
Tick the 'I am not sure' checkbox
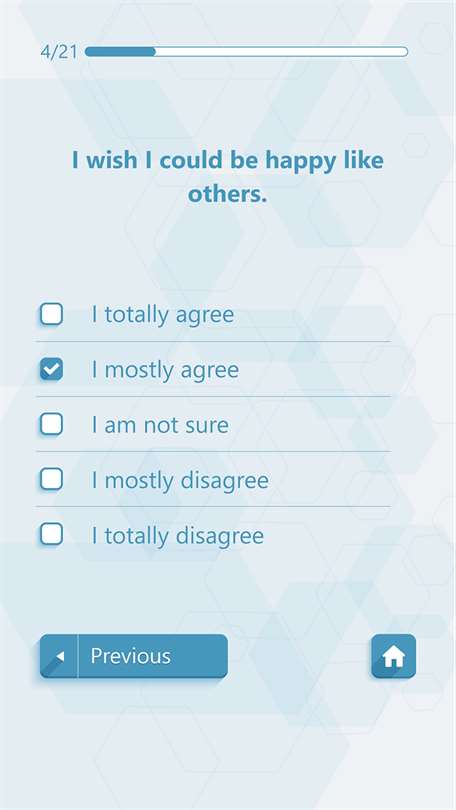click(51, 424)
